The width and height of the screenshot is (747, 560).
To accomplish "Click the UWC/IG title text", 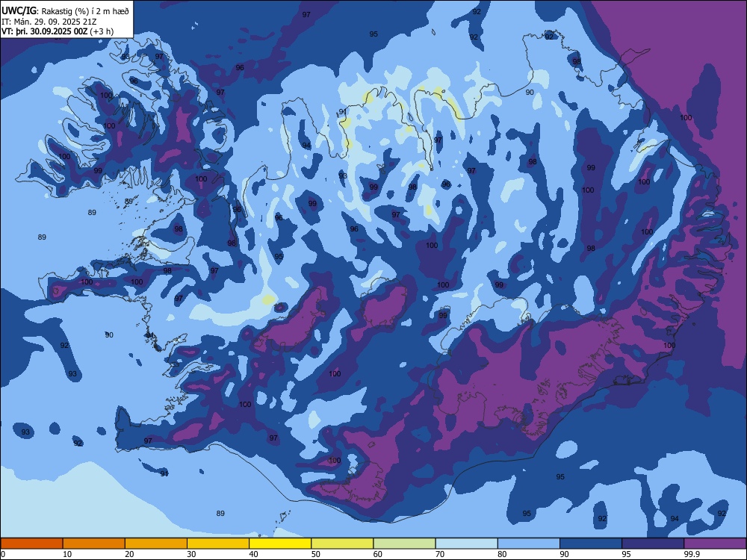I will tap(19, 10).
